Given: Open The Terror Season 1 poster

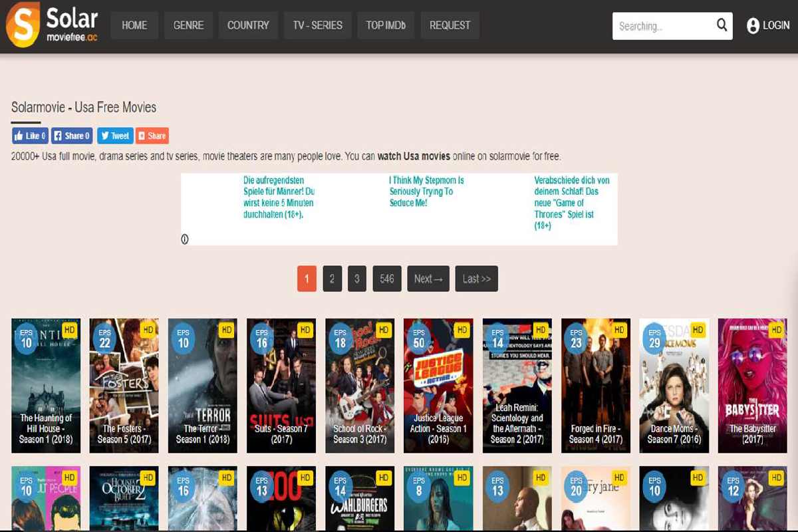Looking at the screenshot, I should click(203, 386).
